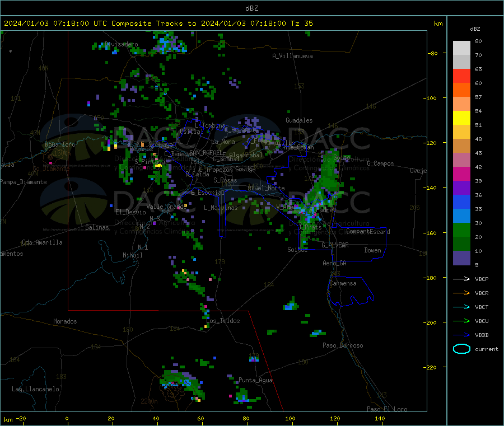Click the 'S_Rosas' map label
The width and height of the screenshot is (504, 426).
click(225, 180)
